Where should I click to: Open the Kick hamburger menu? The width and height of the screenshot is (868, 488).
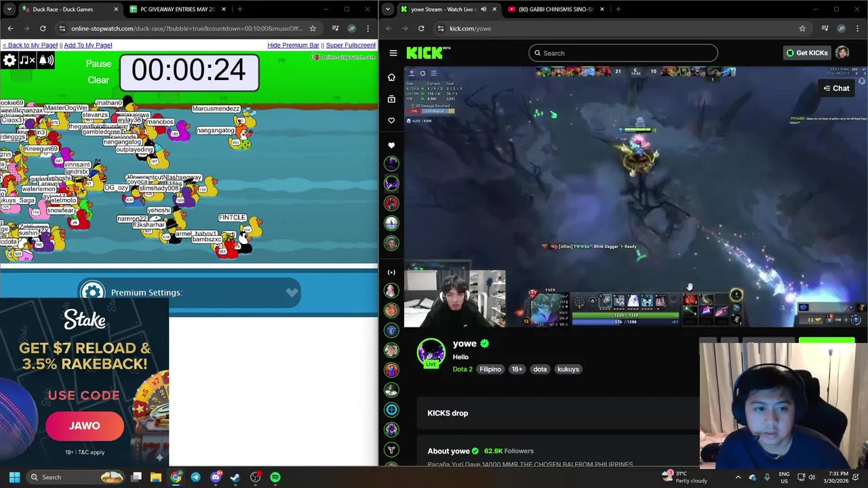click(393, 53)
